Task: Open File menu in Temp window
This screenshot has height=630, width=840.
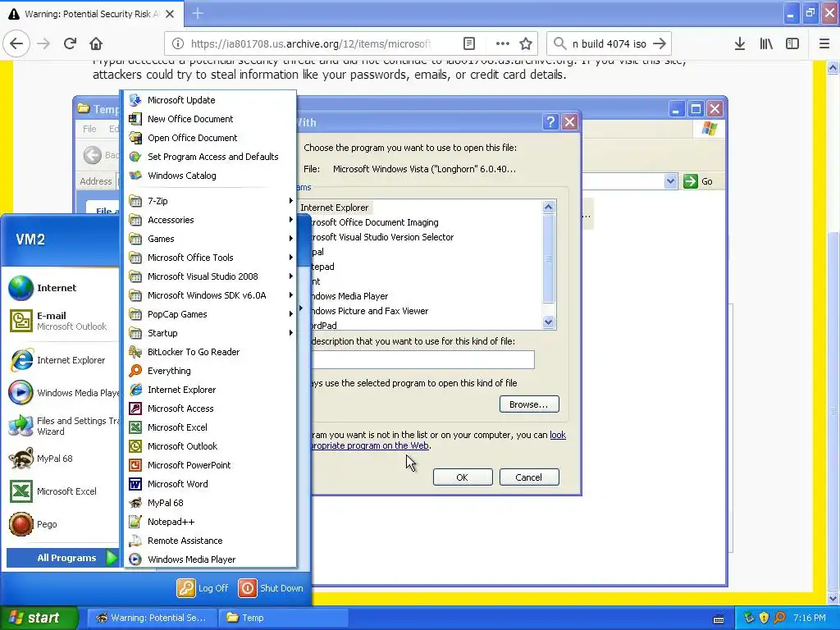Action: [x=89, y=129]
